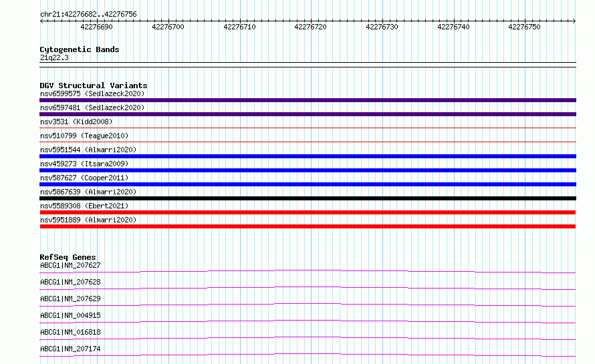Open transcript ABCG1|NM_207628 label
Screen dimensions: 595x364
(70, 282)
